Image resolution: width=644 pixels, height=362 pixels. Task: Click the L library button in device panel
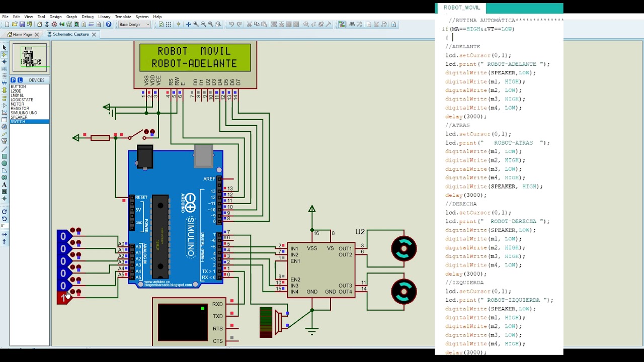(20, 80)
